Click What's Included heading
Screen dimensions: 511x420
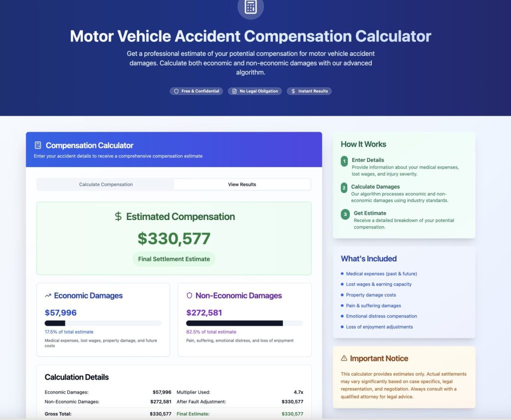coord(369,259)
